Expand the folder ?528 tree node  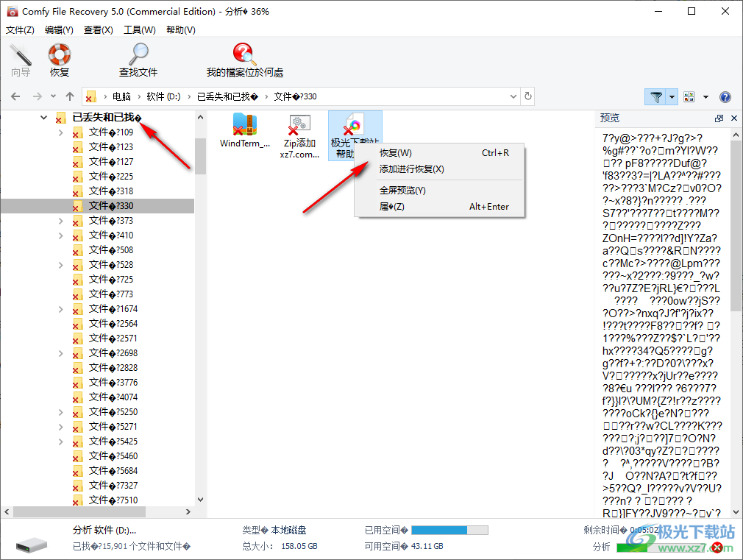(60, 265)
